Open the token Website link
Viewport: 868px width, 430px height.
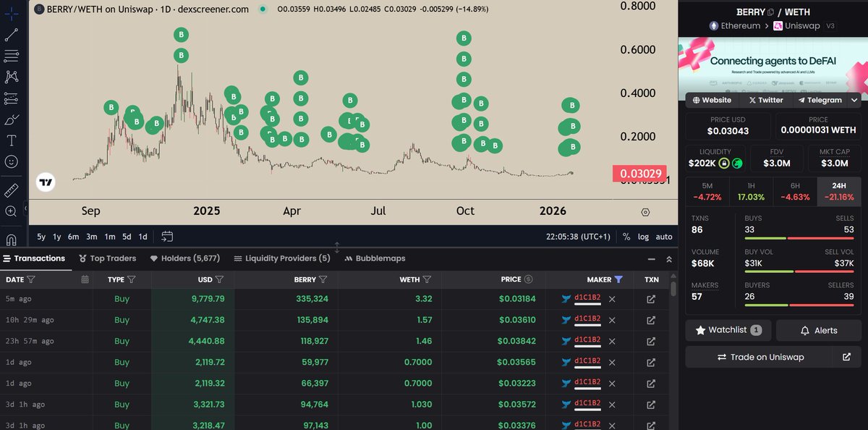pyautogui.click(x=712, y=100)
